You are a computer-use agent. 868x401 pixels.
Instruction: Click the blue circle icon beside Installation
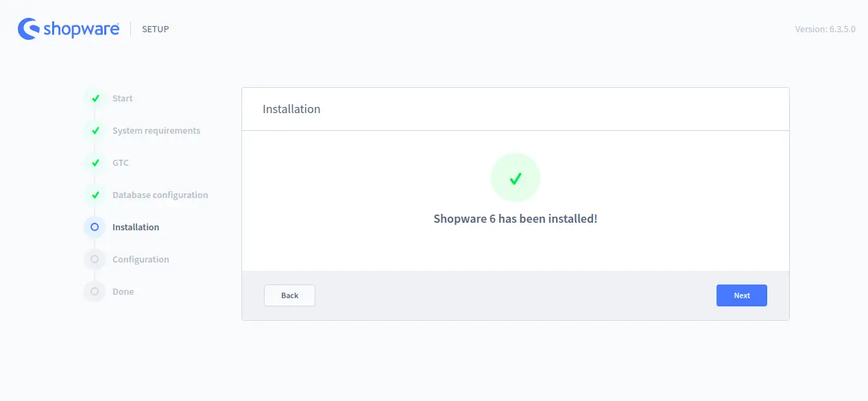pos(95,227)
